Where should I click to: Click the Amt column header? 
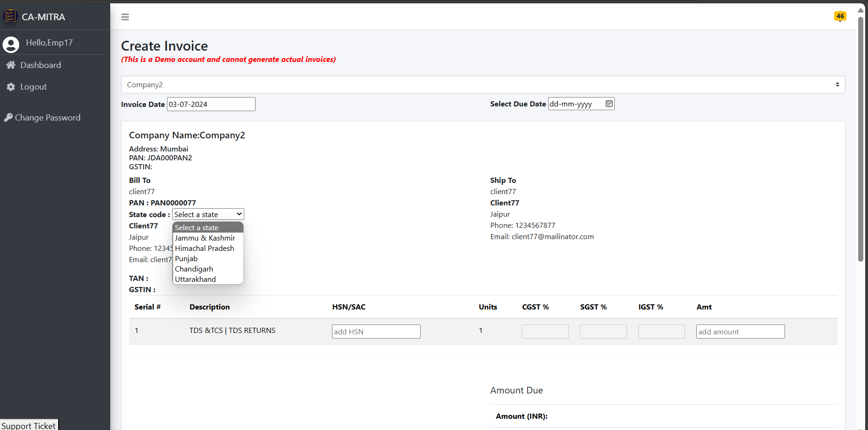(x=704, y=307)
